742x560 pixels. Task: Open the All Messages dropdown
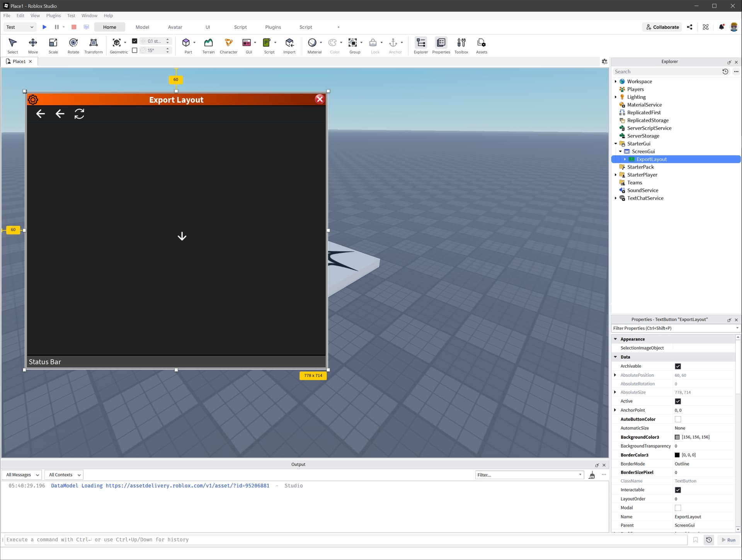tap(22, 475)
